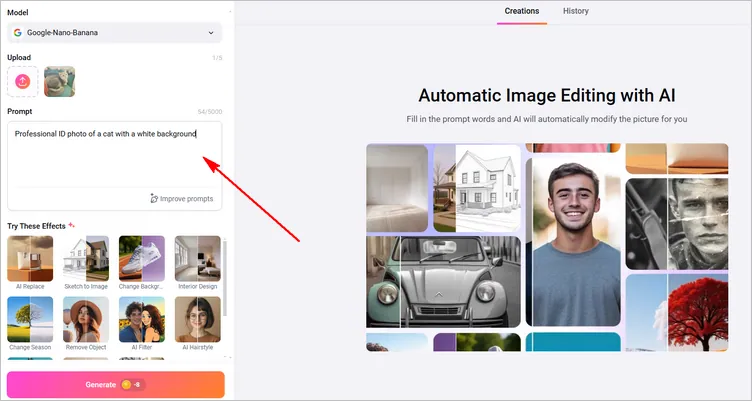
Task: Click the pink upload image icon
Action: [x=23, y=82]
